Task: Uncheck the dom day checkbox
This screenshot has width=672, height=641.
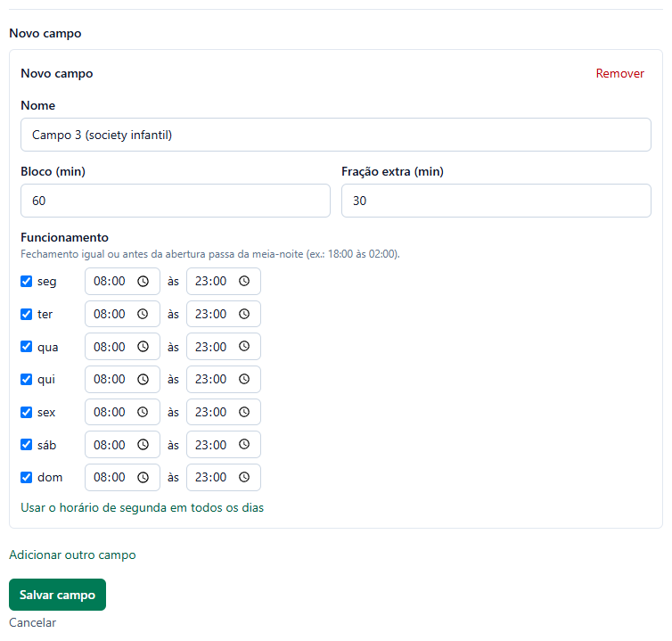Action: click(x=26, y=478)
